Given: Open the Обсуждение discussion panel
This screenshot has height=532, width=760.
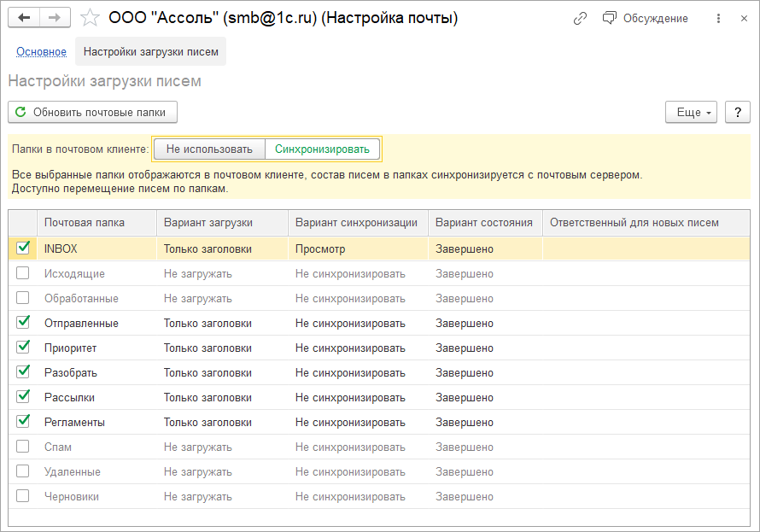Looking at the screenshot, I should pyautogui.click(x=646, y=18).
